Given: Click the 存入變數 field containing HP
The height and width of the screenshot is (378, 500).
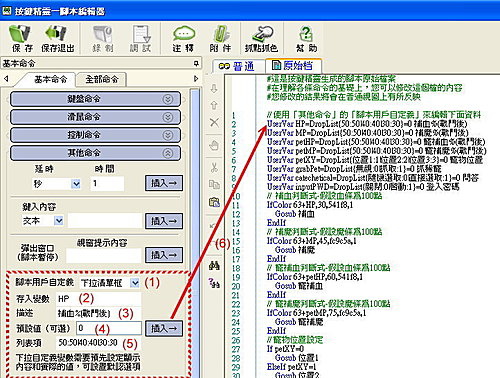Looking at the screenshot, I should pos(99,298).
